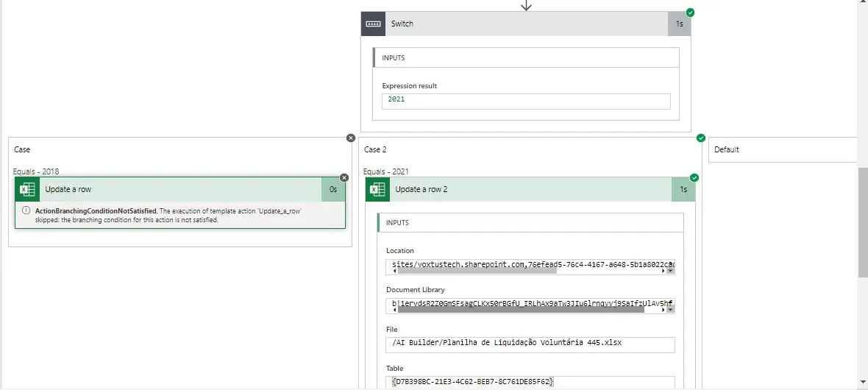Select the Case 2 branch title

click(376, 150)
